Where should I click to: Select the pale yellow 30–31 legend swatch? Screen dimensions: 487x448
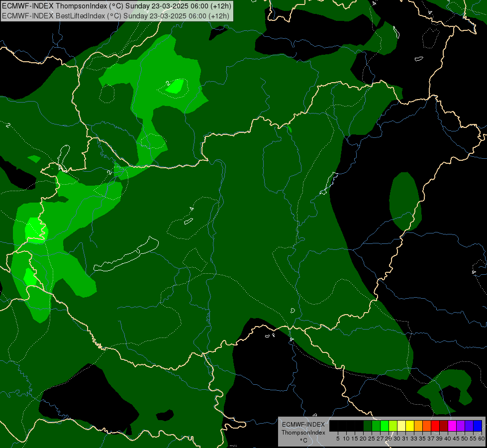401,426
